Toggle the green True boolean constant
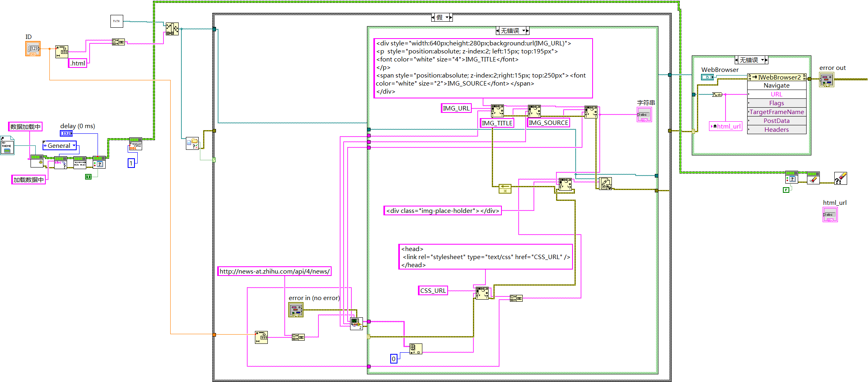868x382 pixels. 88,177
